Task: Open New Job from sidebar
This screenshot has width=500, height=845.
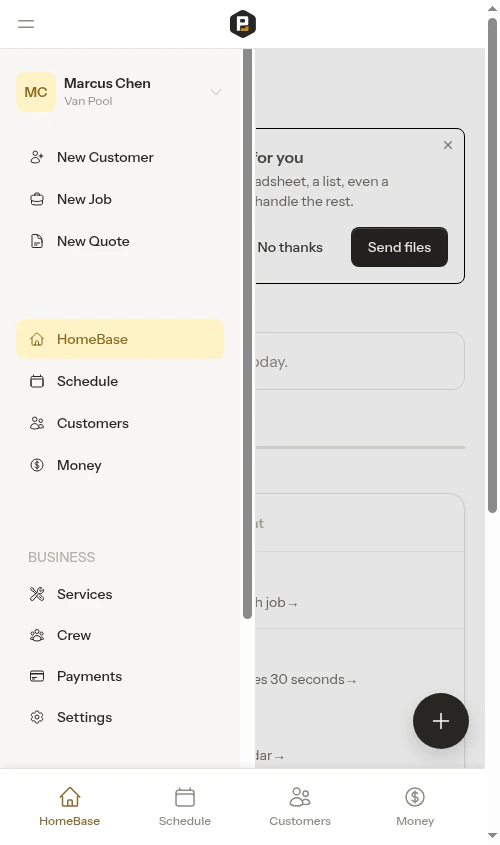Action: (x=120, y=199)
